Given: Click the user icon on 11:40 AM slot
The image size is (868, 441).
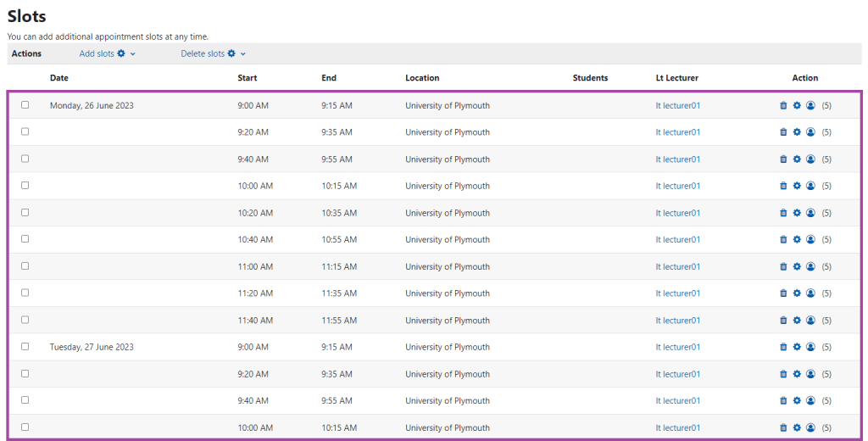Looking at the screenshot, I should (810, 321).
